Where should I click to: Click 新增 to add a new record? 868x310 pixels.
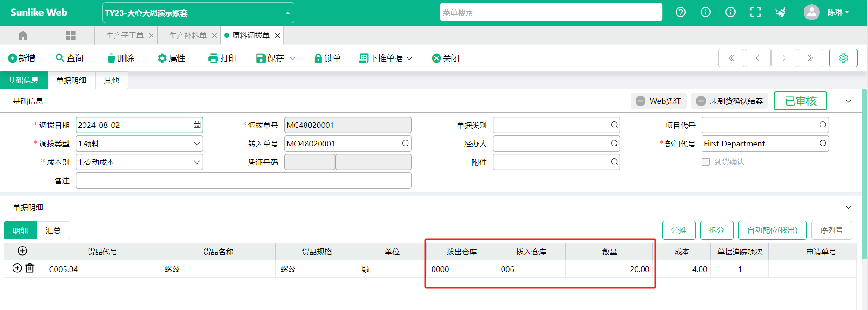22,58
